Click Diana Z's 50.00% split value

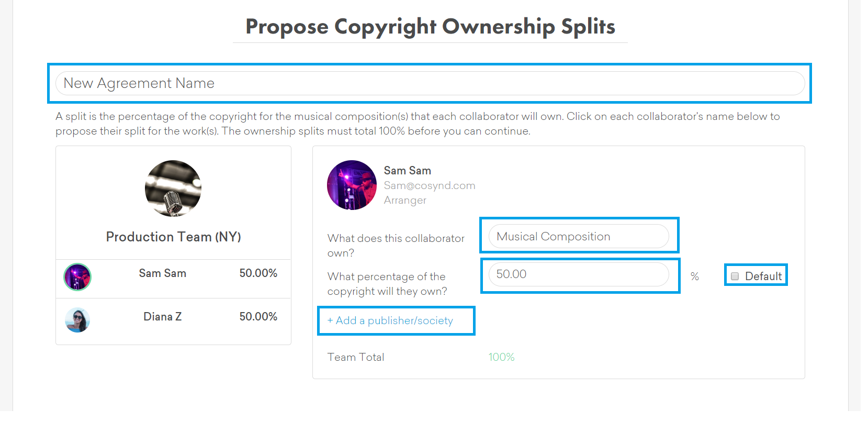click(x=258, y=317)
